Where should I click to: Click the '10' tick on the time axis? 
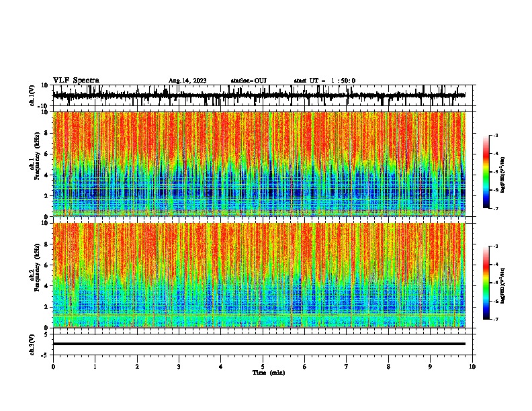click(472, 367)
